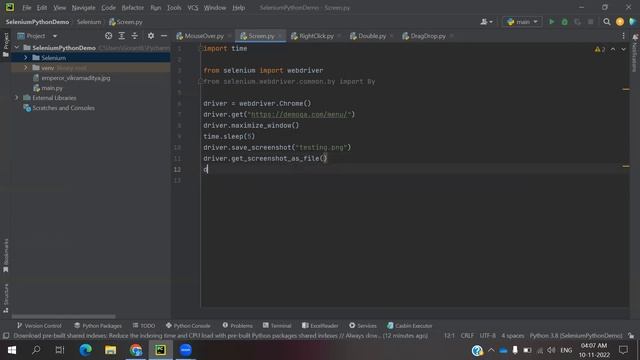Click line separator CRLF in status bar
The image size is (640, 360).
pyautogui.click(x=467, y=336)
